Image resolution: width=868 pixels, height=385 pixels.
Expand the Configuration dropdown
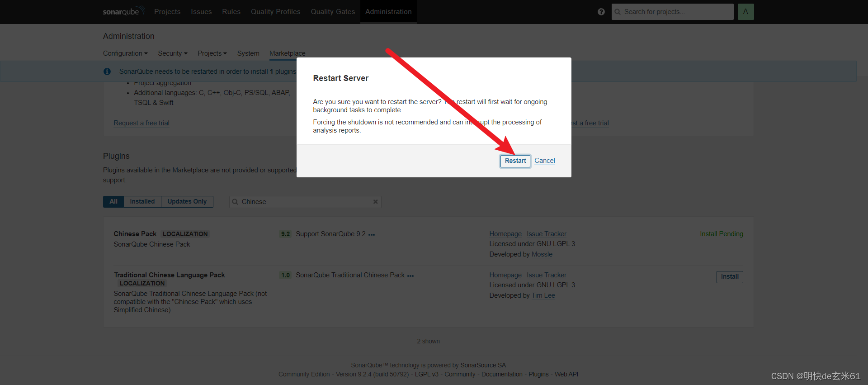click(x=125, y=53)
